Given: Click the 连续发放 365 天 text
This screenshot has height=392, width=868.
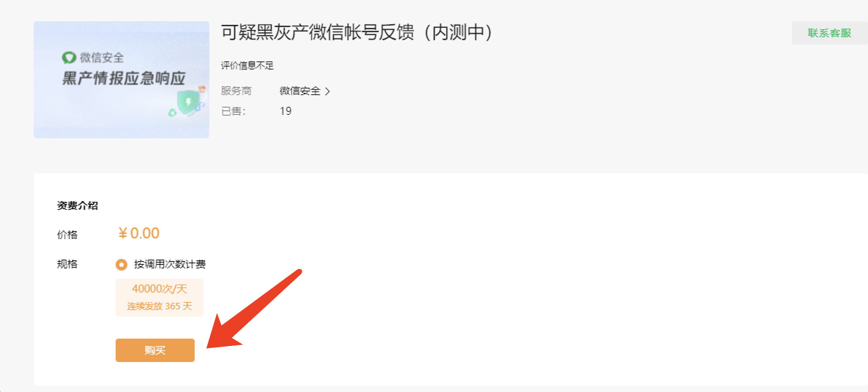Looking at the screenshot, I should [x=160, y=306].
